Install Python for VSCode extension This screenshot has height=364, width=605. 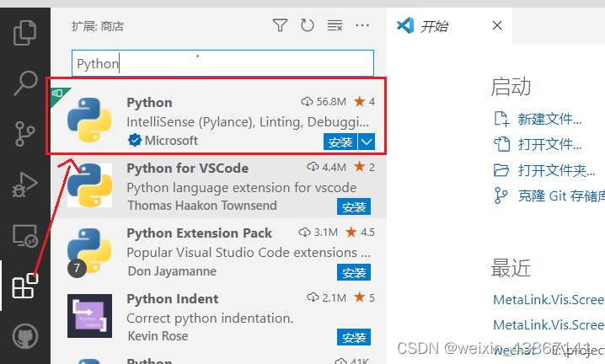click(354, 207)
